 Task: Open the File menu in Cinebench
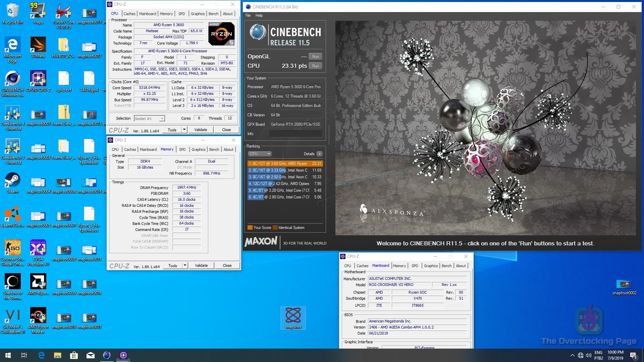[x=248, y=15]
